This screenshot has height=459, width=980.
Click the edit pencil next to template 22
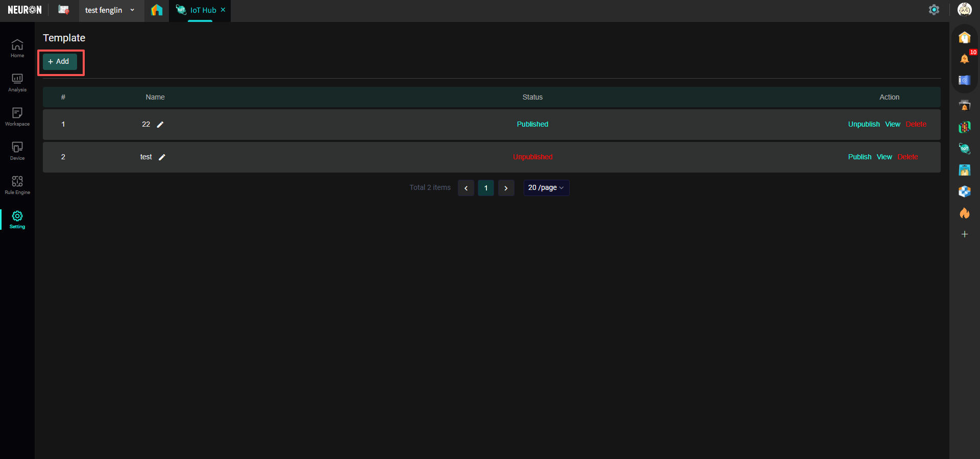(x=160, y=125)
